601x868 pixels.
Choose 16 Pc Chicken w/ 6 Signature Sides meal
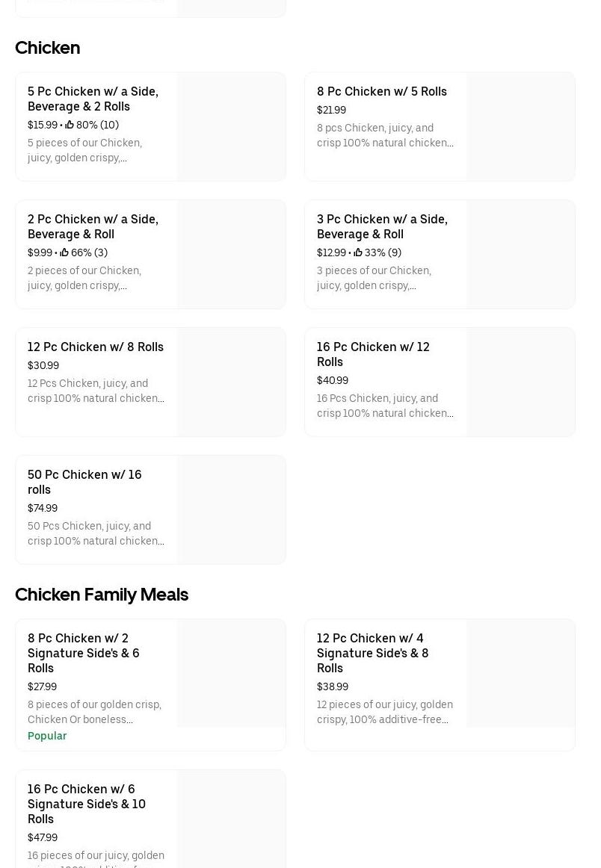click(x=86, y=804)
